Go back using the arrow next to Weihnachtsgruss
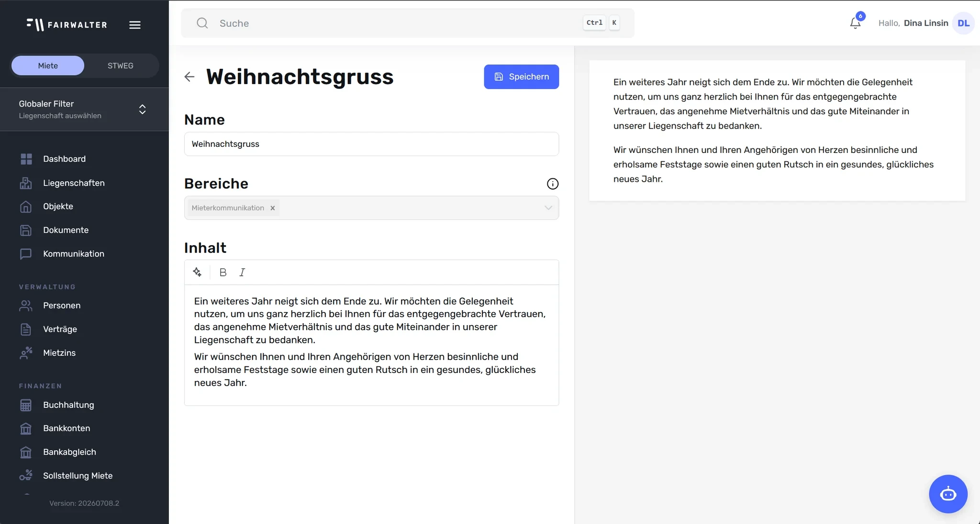Screen dimensions: 980x524 click(x=189, y=76)
